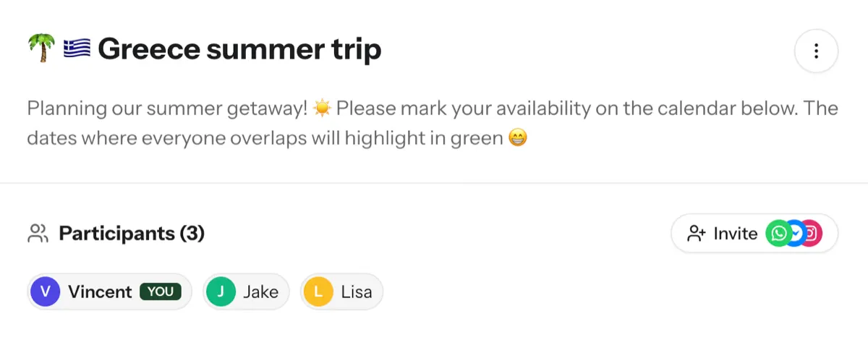Select Jake's name in participant chip
The height and width of the screenshot is (340, 868).
point(260,292)
